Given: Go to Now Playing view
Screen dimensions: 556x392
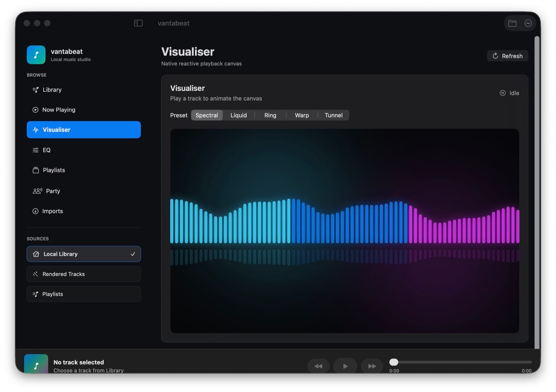Looking at the screenshot, I should click(84, 110).
